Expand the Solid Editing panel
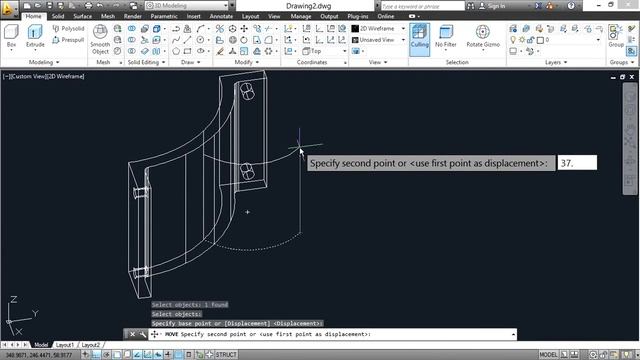Screen dimensions: 640x360 coord(147,62)
